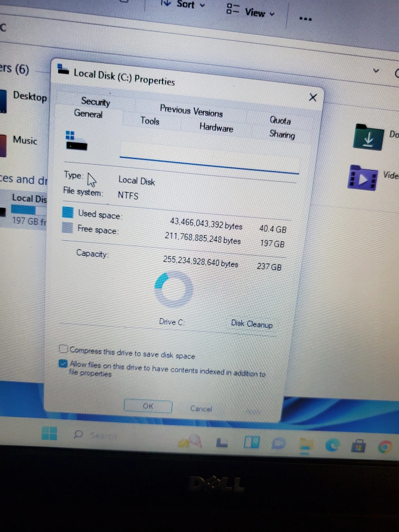The width and height of the screenshot is (399, 532).
Task: Click the search highlights icon on taskbar
Action: (x=190, y=441)
